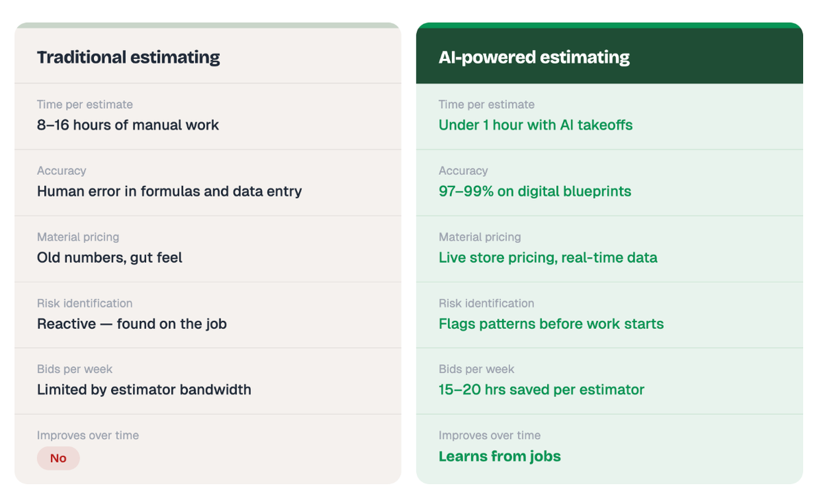
Task: Click Live store pricing, real-time data
Action: 548,258
